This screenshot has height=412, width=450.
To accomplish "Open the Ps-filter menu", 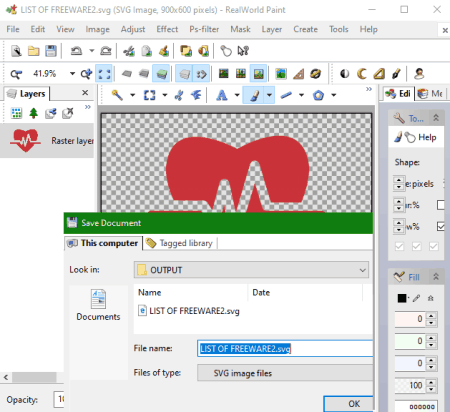I will 204,29.
